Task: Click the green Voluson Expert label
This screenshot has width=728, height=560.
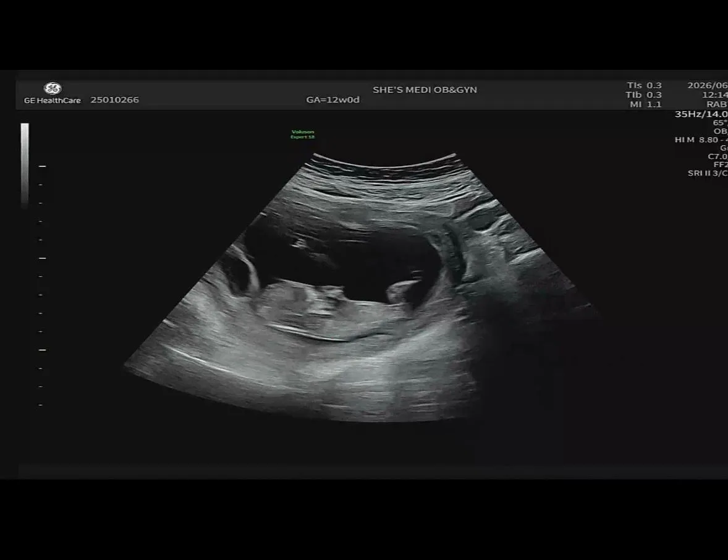Action: [x=303, y=135]
